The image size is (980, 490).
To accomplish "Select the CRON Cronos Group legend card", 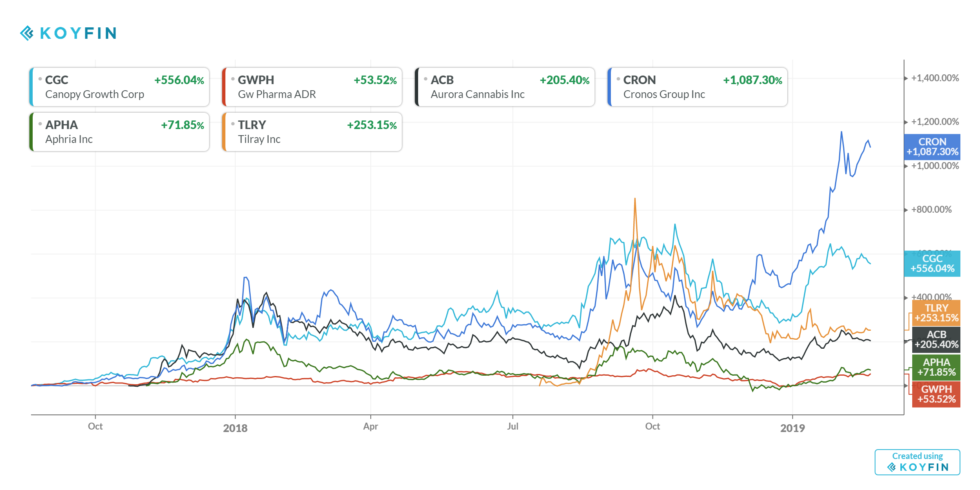I will click(697, 87).
